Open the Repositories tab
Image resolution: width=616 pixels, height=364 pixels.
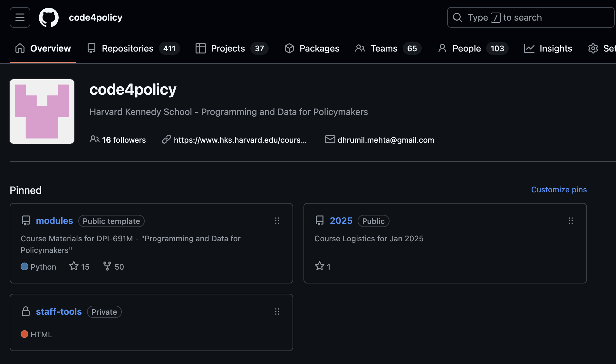point(133,48)
